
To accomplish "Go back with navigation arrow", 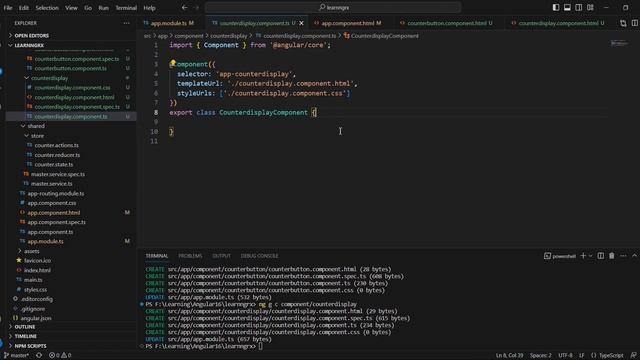I will tap(184, 7).
